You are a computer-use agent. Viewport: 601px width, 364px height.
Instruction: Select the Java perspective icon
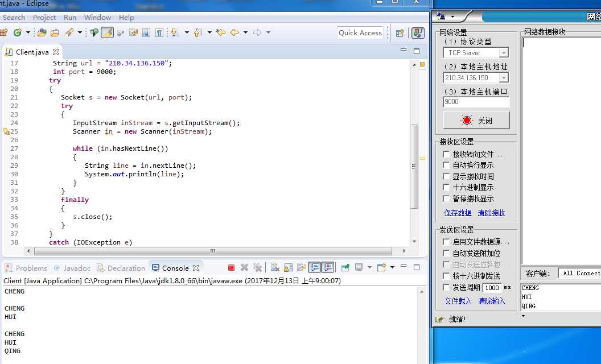point(418,33)
